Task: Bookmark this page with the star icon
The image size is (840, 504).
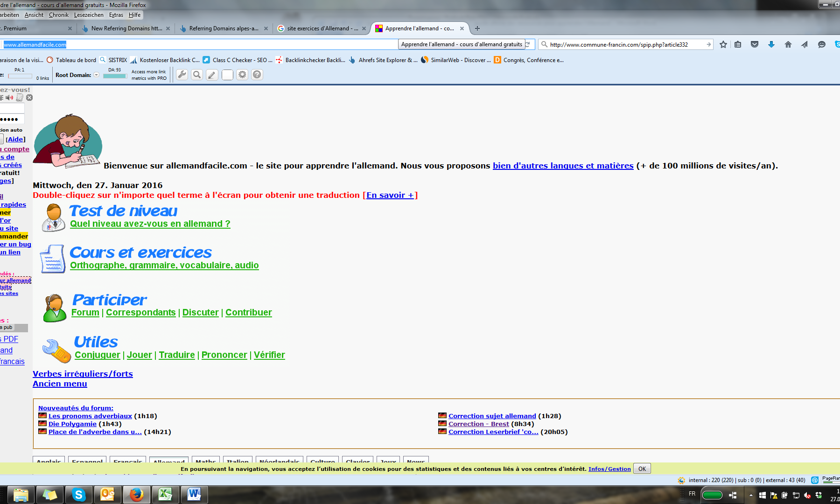Action: click(723, 44)
